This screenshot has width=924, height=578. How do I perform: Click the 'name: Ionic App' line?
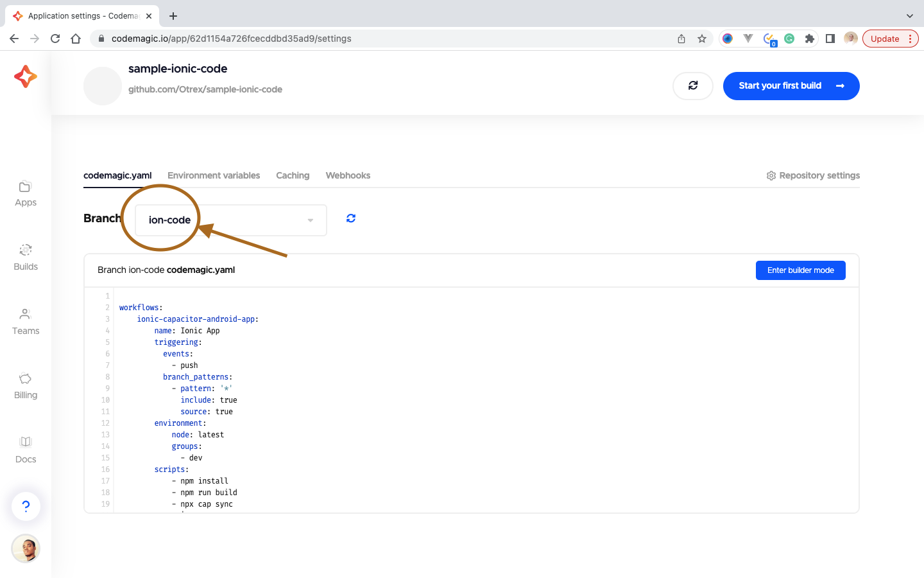click(187, 331)
